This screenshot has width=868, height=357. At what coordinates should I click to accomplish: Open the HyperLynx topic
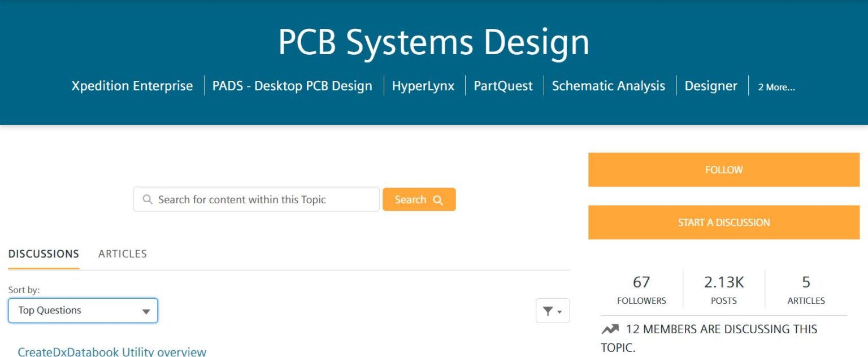pos(423,86)
